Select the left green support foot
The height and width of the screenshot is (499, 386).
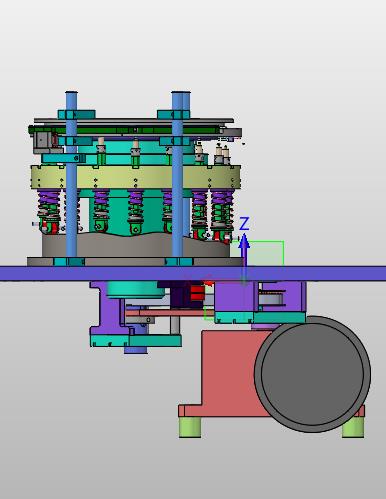[190, 427]
